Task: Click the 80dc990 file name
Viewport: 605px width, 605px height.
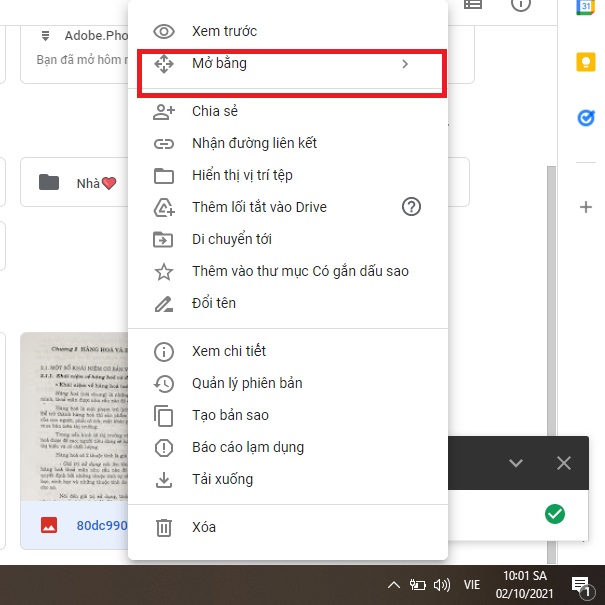Action: pos(102,526)
